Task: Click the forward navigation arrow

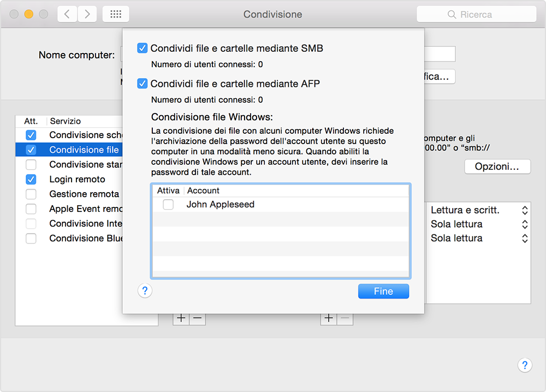Action: 87,15
